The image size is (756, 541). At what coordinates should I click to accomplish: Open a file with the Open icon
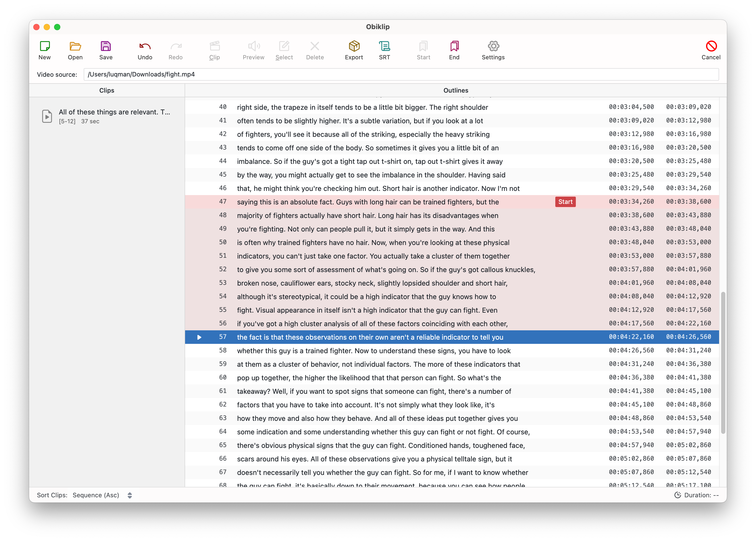(x=75, y=46)
